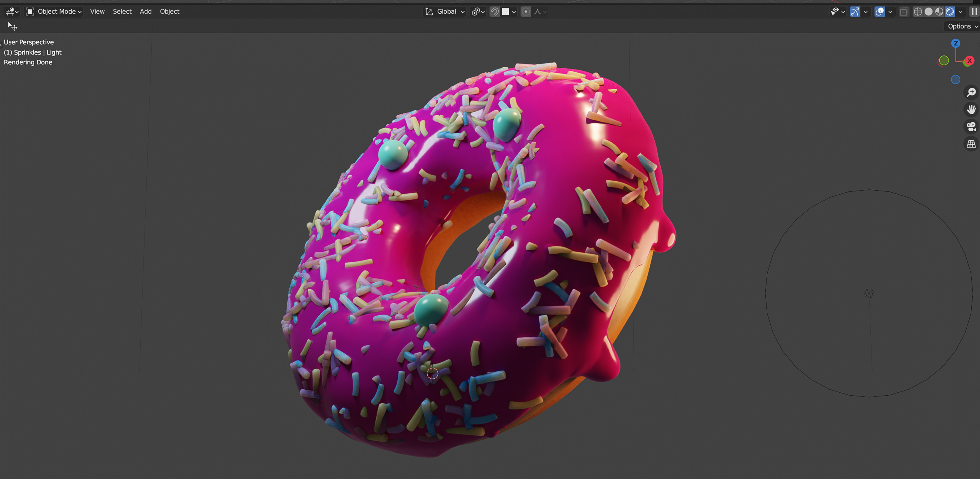
Task: Switch to wireframe viewport shading
Action: pyautogui.click(x=918, y=12)
